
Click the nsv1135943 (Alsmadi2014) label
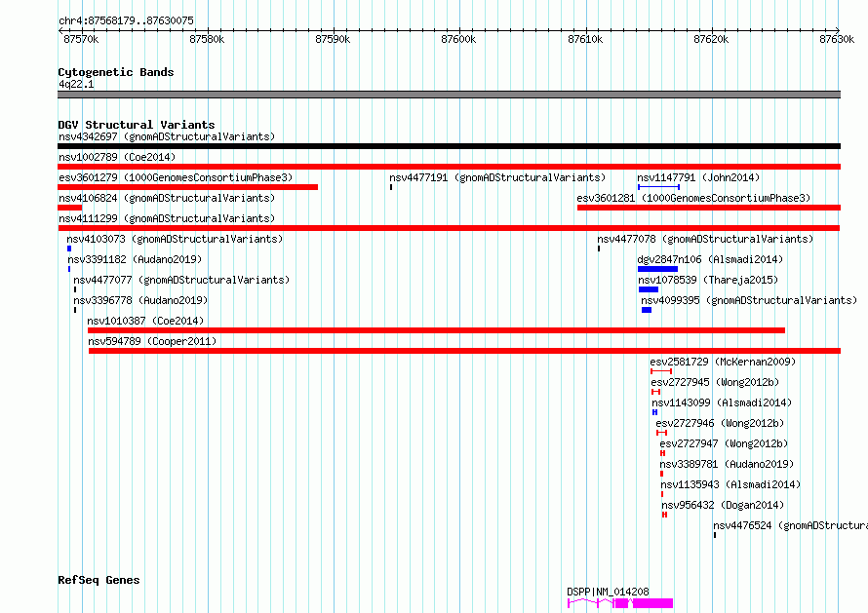pos(730,484)
